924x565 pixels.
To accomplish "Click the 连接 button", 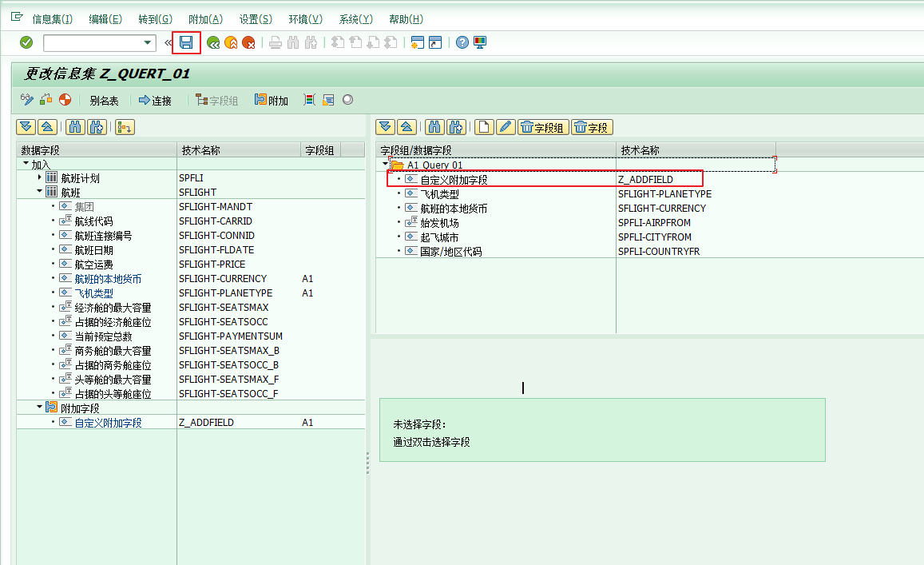I will point(155,101).
